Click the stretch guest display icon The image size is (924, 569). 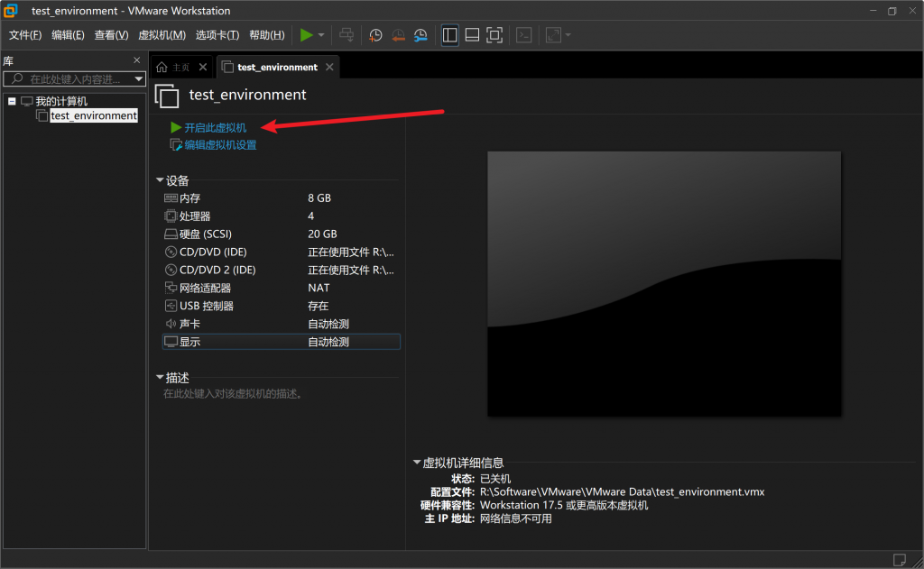[553, 35]
